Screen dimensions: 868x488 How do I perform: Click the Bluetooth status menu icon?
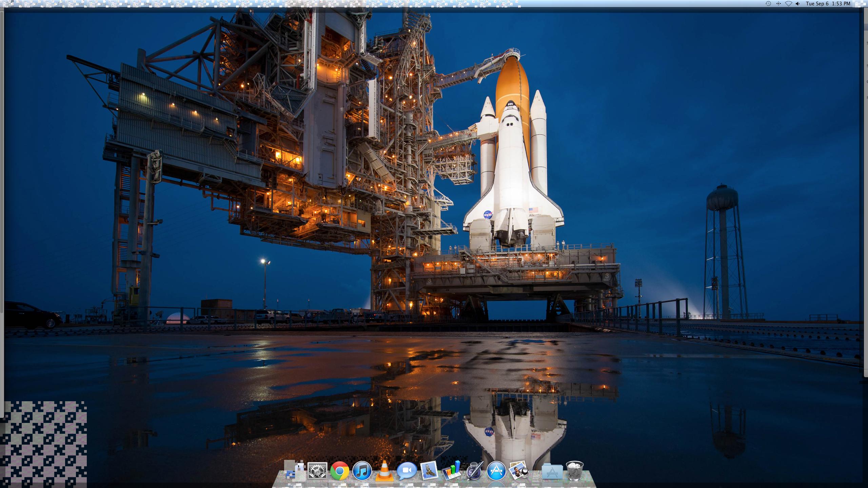point(778,4)
